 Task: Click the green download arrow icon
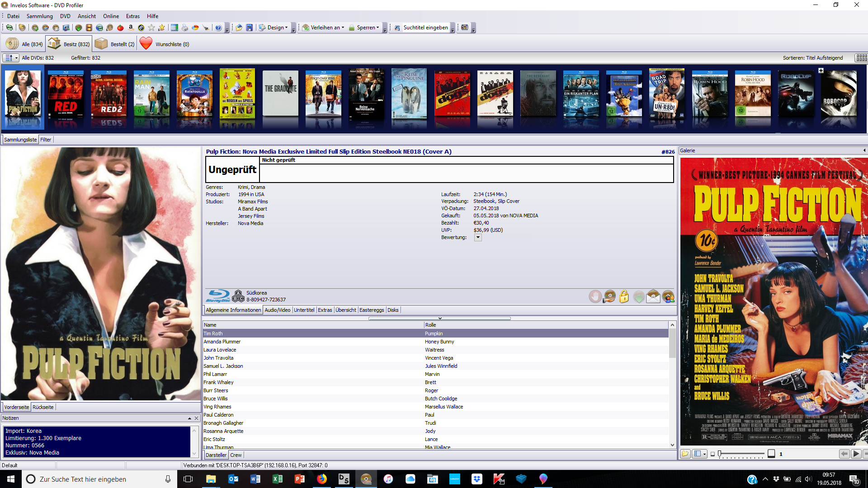pyautogui.click(x=639, y=297)
